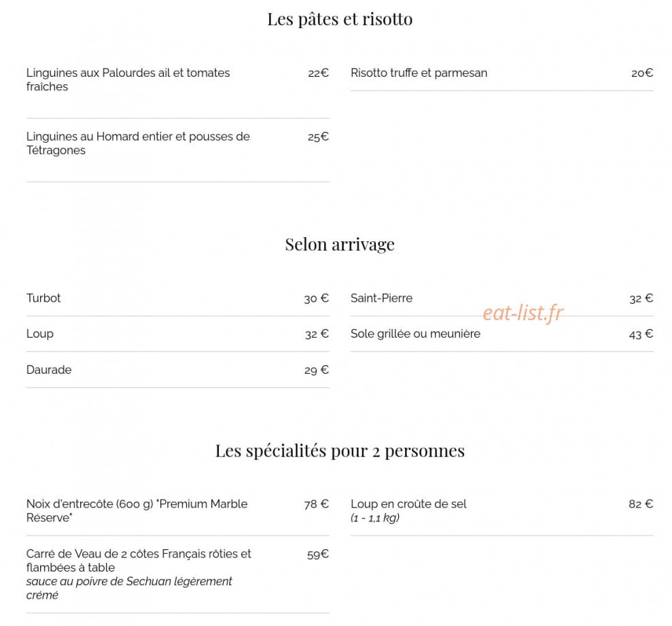Select the Turbot menu entry
The image size is (672, 626).
[x=43, y=298]
